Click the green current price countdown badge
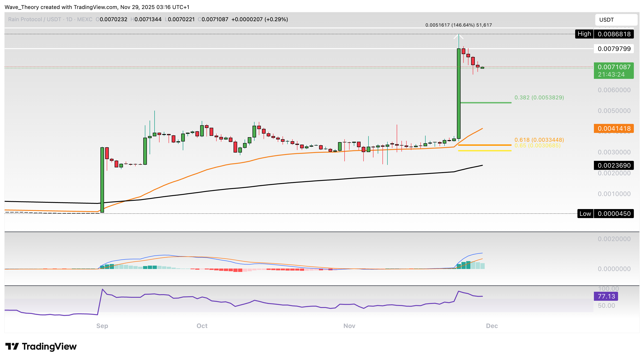This screenshot has width=644, height=360. (614, 71)
